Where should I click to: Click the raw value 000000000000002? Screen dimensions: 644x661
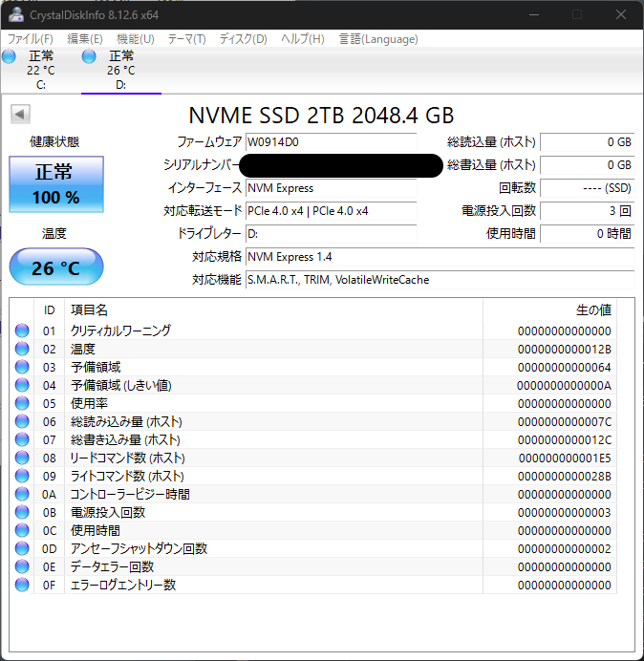565,549
